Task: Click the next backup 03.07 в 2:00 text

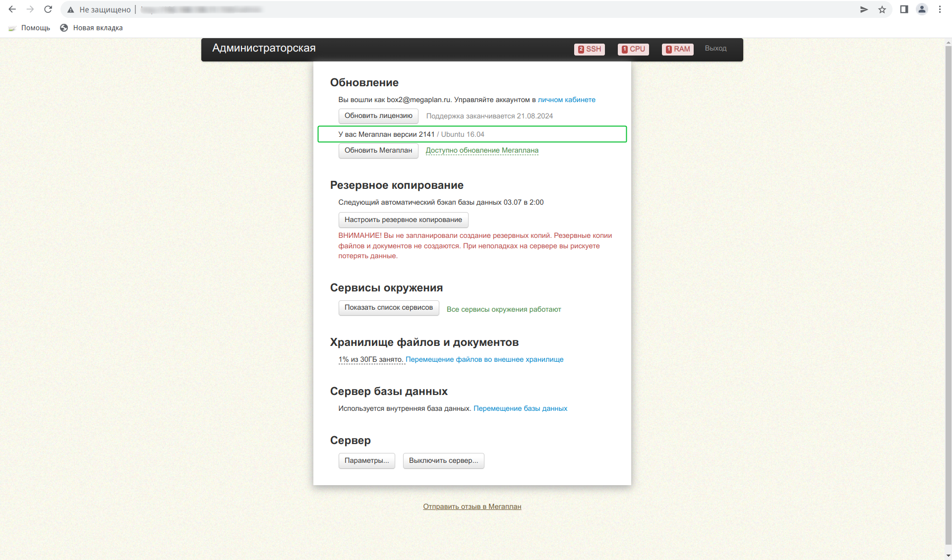Action: 524,202
